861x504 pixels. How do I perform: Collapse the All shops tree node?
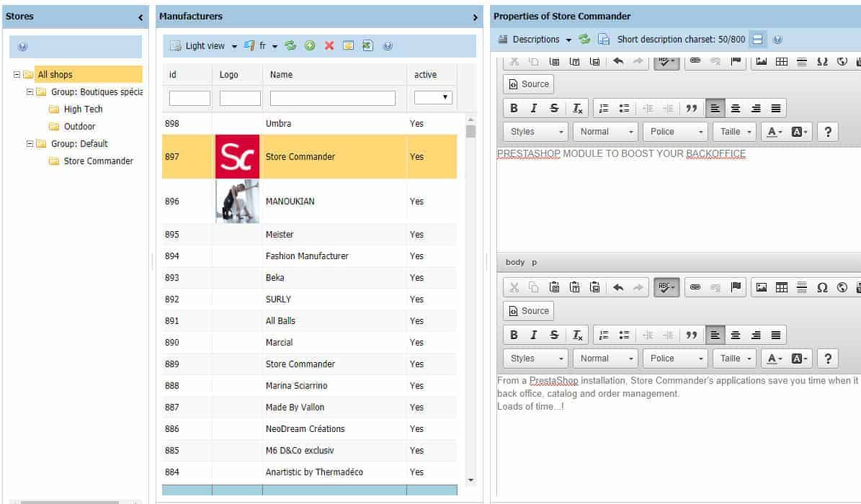click(x=17, y=75)
